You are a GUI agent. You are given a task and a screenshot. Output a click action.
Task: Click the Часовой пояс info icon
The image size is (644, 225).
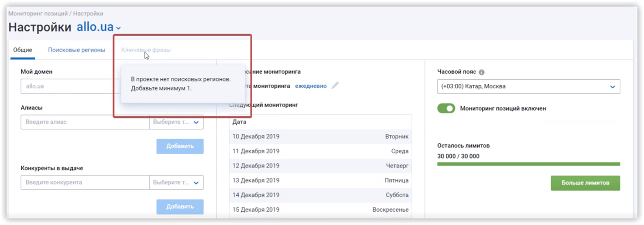click(x=482, y=72)
